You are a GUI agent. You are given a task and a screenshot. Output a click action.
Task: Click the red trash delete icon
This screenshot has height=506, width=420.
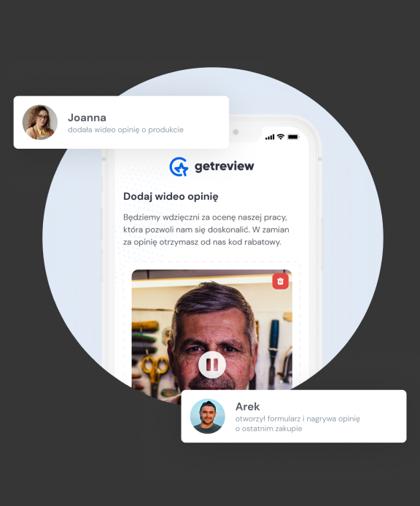pyautogui.click(x=280, y=281)
